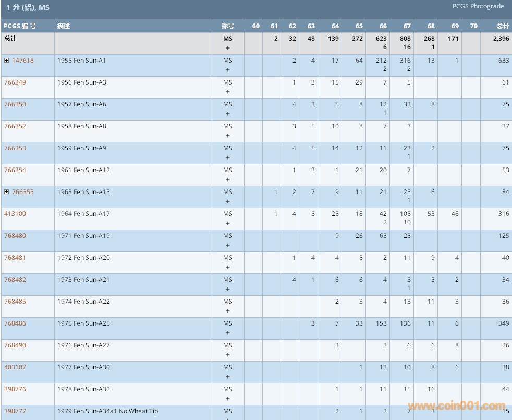Open PCGS number 147618 link
The width and height of the screenshot is (512, 420).
pyautogui.click(x=23, y=61)
